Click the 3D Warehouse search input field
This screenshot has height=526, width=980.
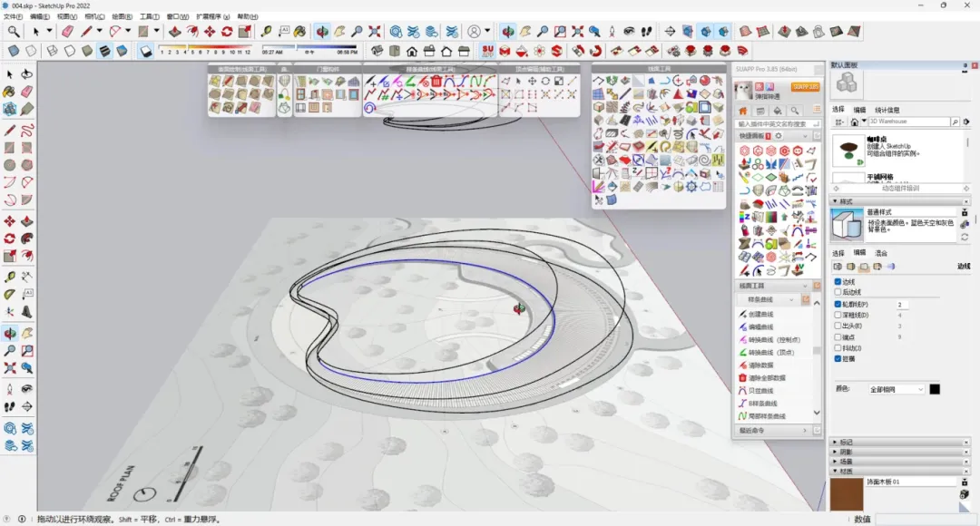[909, 122]
